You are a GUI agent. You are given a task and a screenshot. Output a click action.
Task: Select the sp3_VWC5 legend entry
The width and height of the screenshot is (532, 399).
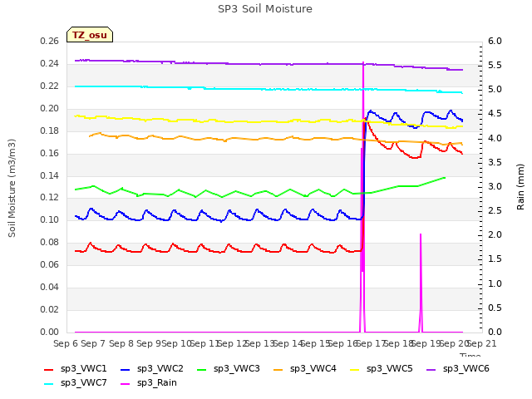[x=382, y=369]
